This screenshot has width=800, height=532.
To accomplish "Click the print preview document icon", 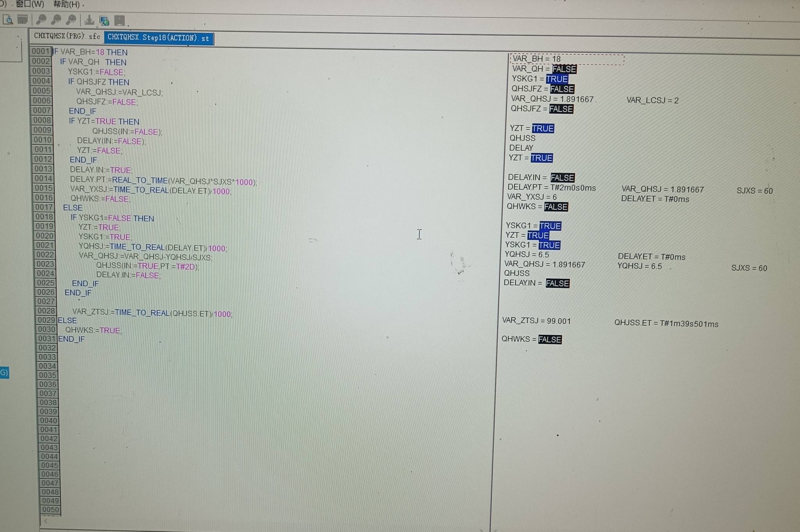I will 8,20.
